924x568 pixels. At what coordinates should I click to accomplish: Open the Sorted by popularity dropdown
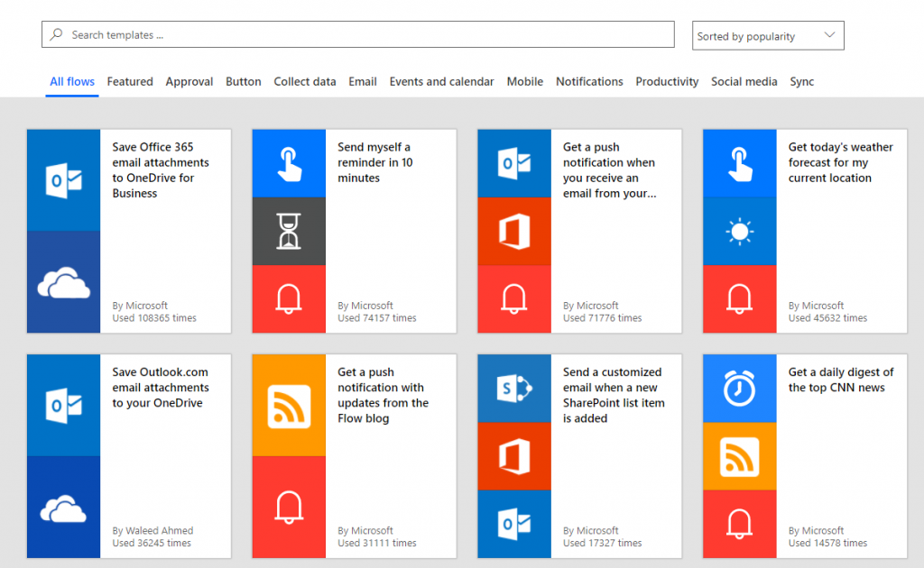tap(767, 36)
